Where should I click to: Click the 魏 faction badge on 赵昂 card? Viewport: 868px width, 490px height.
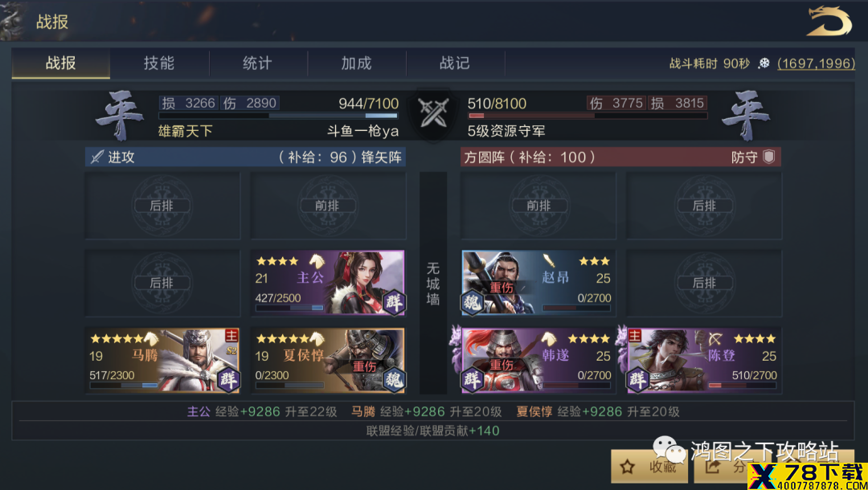[x=473, y=303]
